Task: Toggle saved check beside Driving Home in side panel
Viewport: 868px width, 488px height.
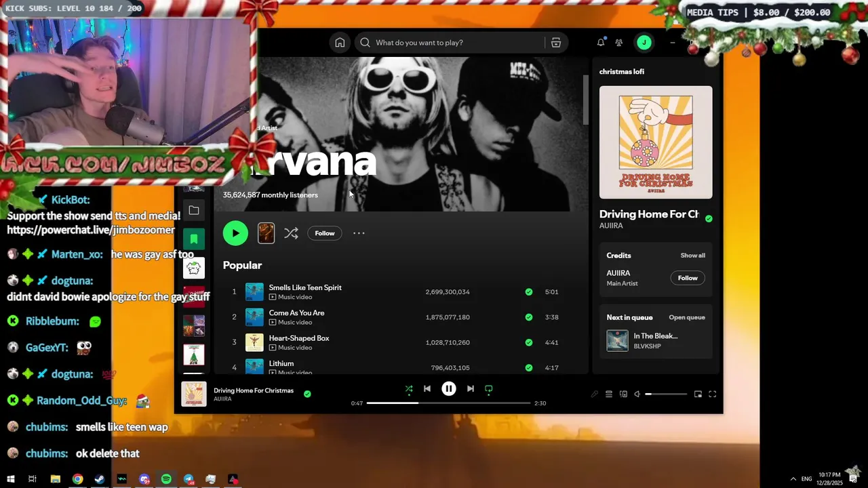Action: pos(709,219)
